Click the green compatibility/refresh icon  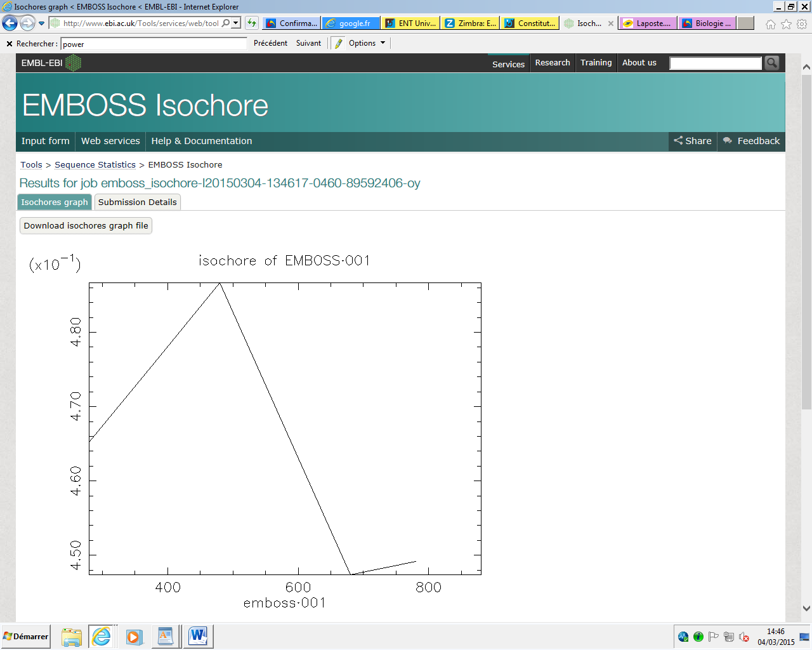coord(252,23)
